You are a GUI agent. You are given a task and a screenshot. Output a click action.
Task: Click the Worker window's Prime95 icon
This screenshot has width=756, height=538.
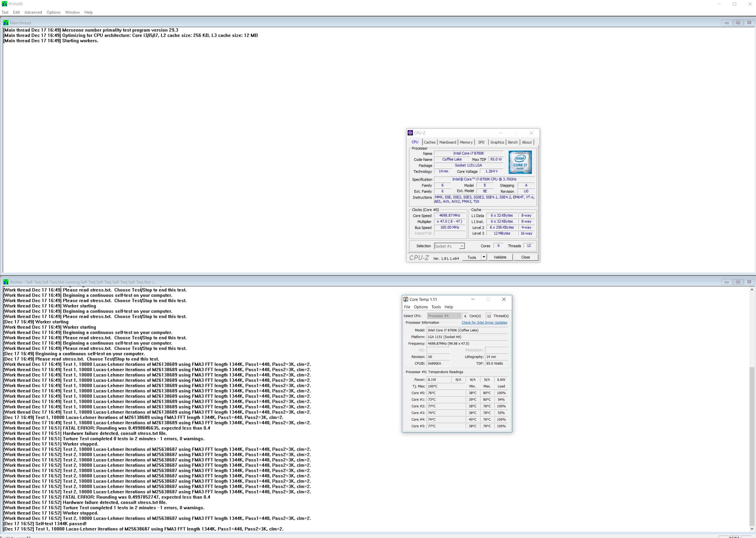point(6,282)
